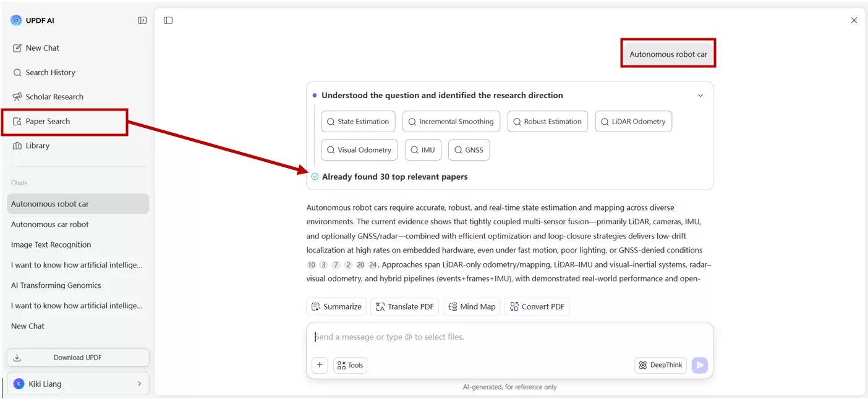Viewport: 868px width, 399px height.
Task: Start a New Chat from sidebar top
Action: click(42, 48)
